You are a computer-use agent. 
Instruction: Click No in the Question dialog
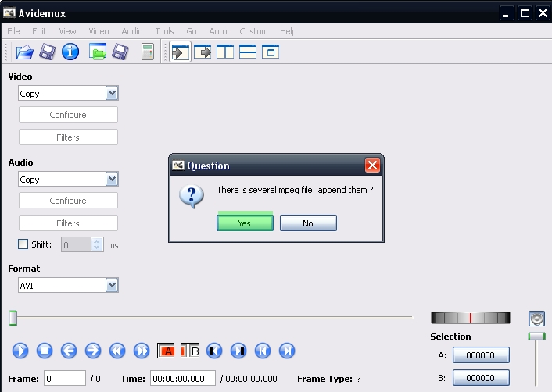pyautogui.click(x=308, y=223)
